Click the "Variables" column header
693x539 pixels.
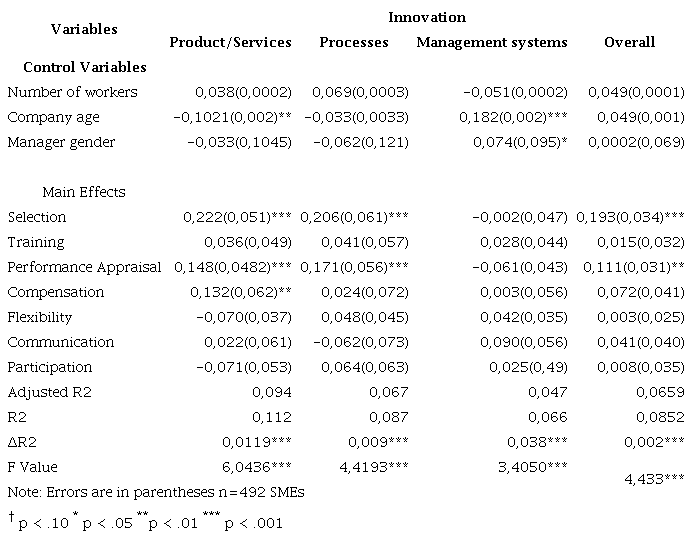(x=84, y=29)
